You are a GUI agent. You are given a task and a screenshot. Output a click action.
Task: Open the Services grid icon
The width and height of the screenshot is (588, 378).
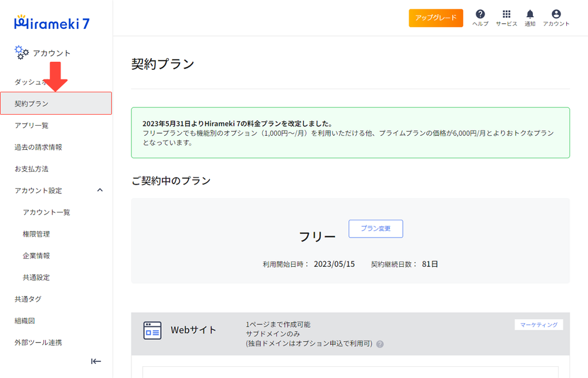506,14
